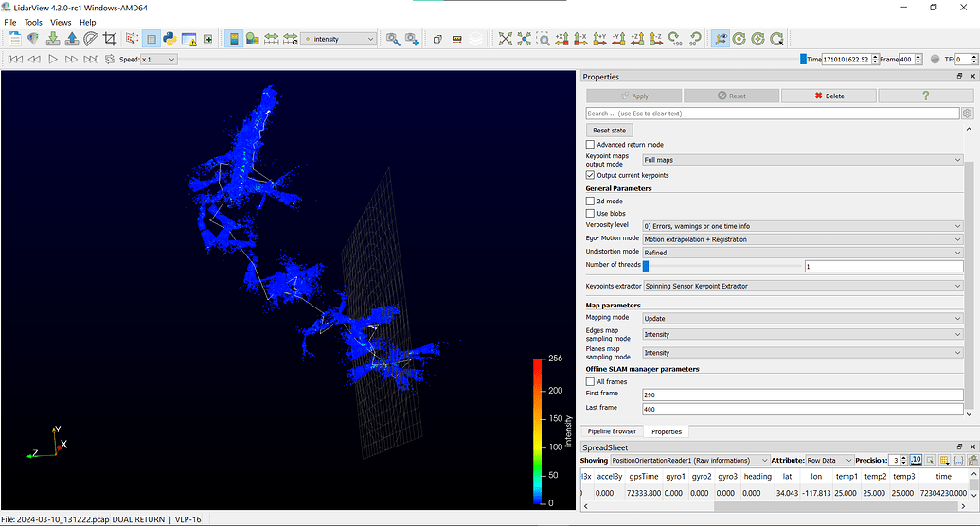The image size is (980, 526).
Task: Open the playback Speed dropdown
Action: (159, 60)
